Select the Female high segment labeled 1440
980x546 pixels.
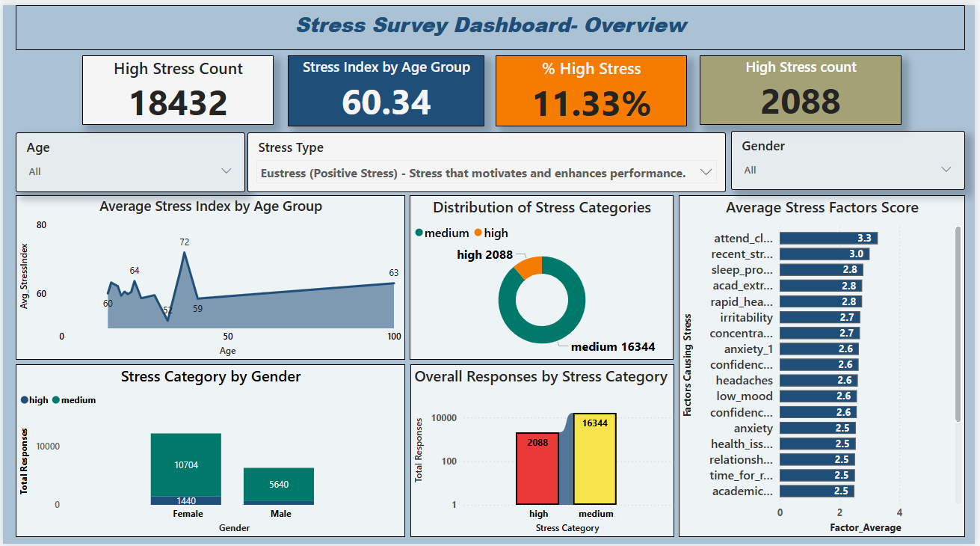tap(186, 500)
